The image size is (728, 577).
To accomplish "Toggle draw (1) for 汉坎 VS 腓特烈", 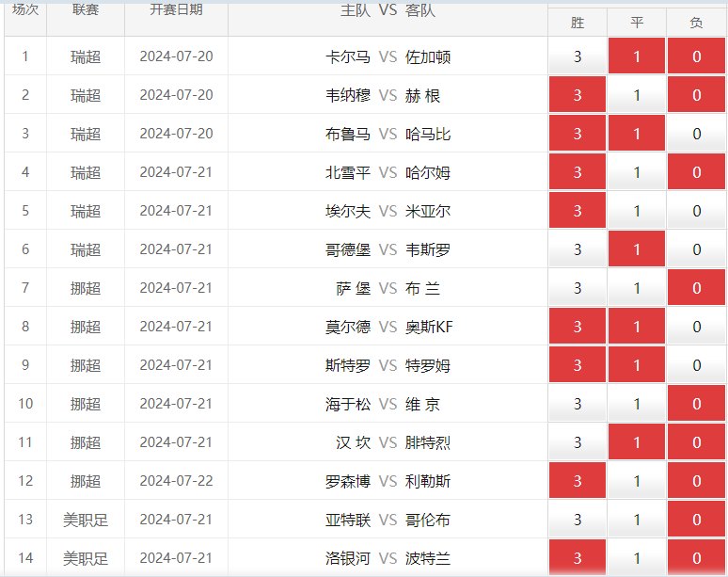I will click(637, 441).
